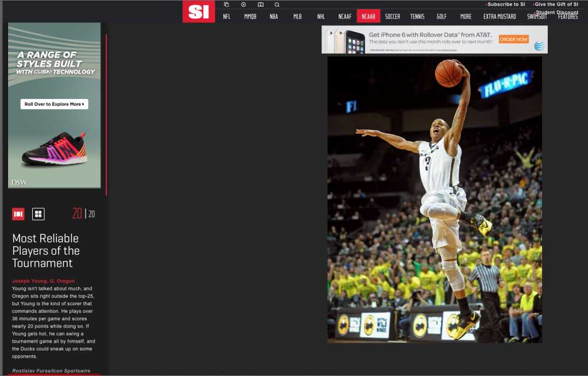Viewport: 588px width, 376px height.
Task: Open search with the magnifier icon
Action: click(x=277, y=5)
